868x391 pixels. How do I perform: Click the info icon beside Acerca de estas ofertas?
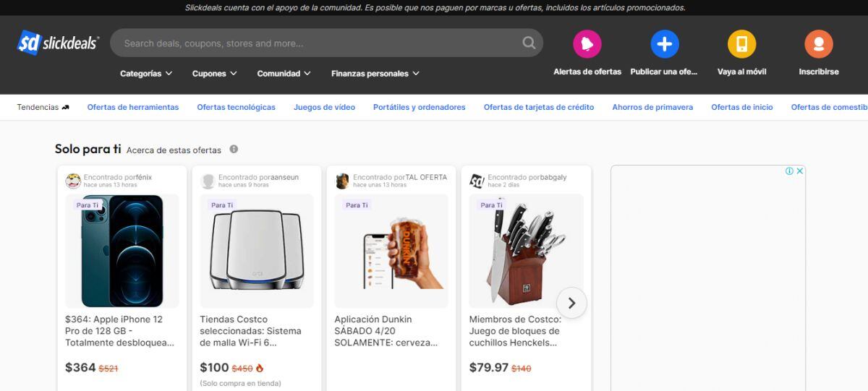point(234,150)
